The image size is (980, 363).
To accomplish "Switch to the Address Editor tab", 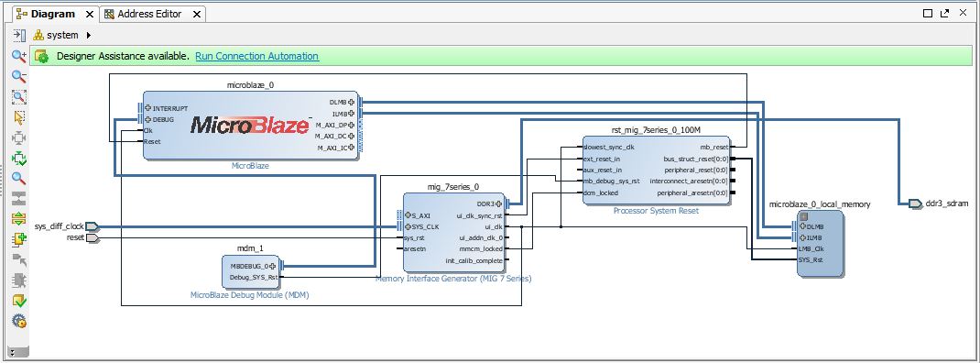I will coord(149,14).
